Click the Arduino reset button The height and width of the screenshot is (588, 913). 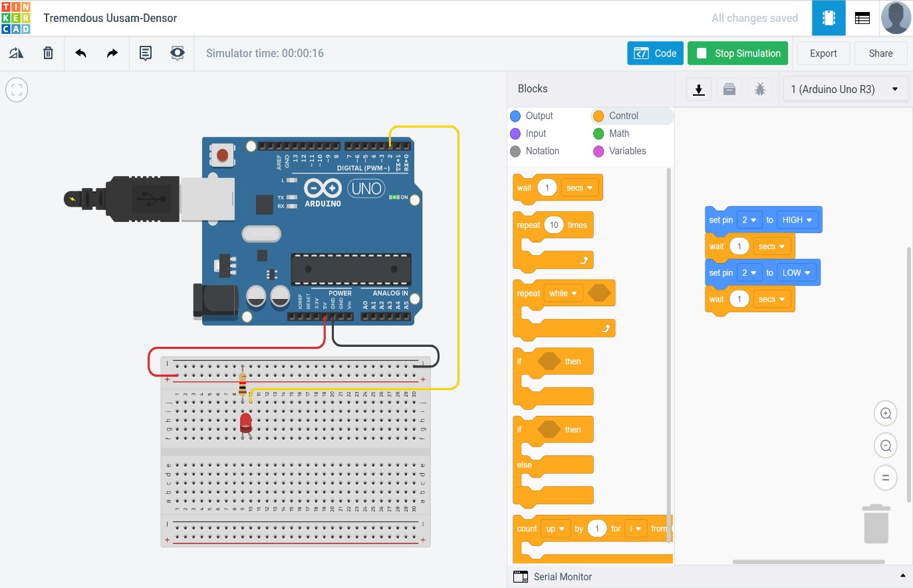(x=221, y=155)
